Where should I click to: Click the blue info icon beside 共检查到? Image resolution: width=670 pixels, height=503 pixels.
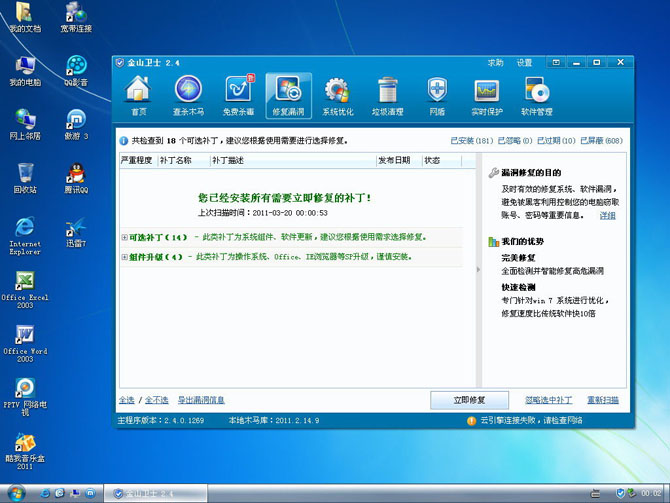(123, 141)
